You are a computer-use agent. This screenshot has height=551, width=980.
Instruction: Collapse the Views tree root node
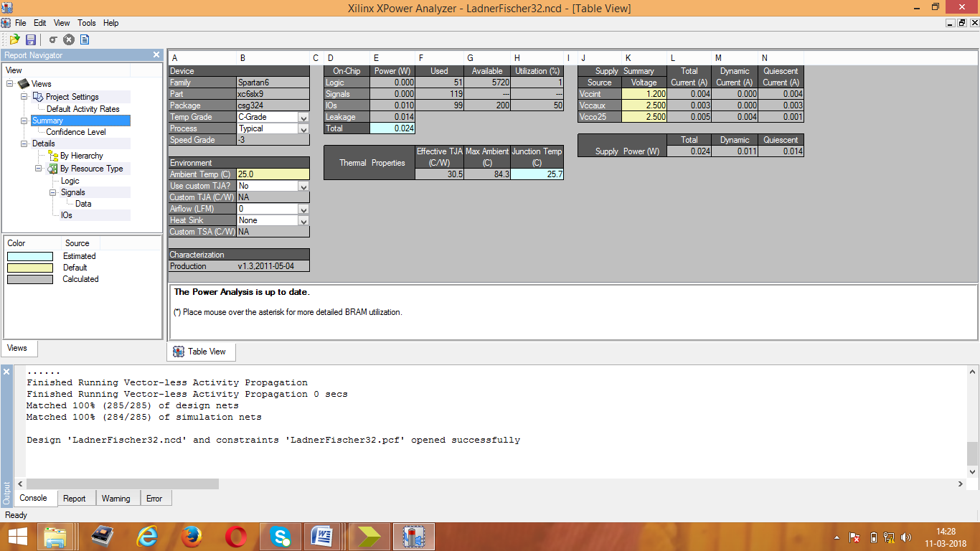pos(10,84)
